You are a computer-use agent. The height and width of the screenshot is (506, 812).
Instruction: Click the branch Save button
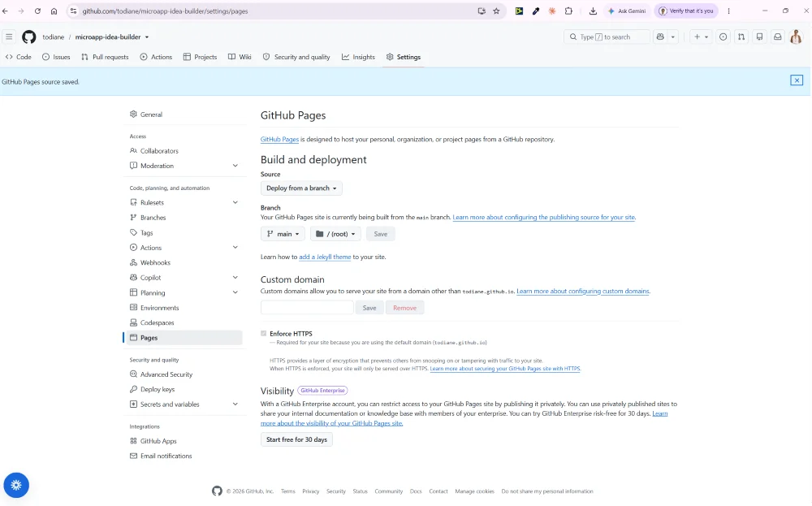coord(381,234)
